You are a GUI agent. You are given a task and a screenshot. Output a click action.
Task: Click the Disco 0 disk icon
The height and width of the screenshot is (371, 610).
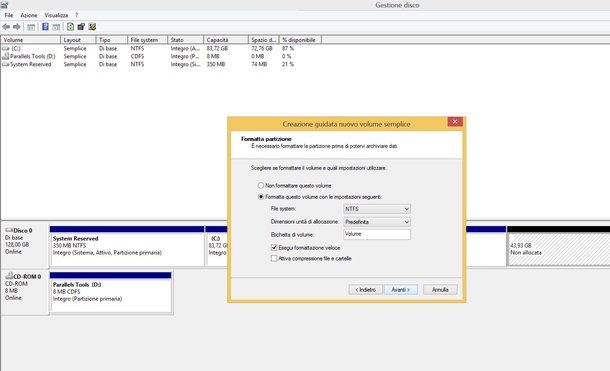click(9, 230)
